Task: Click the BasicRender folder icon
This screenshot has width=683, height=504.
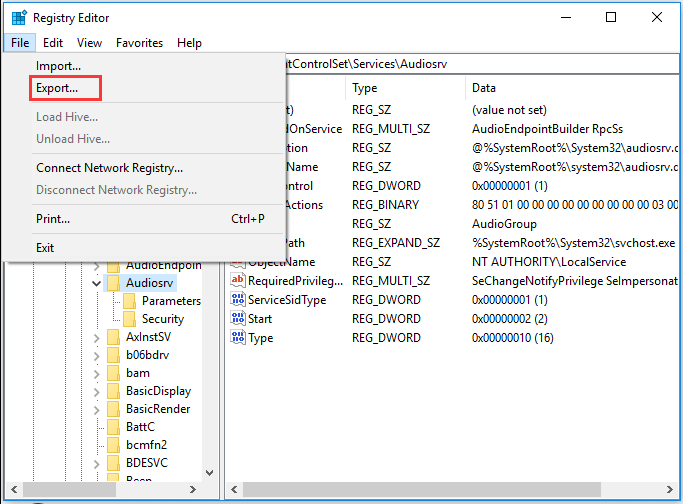Action: coord(113,409)
